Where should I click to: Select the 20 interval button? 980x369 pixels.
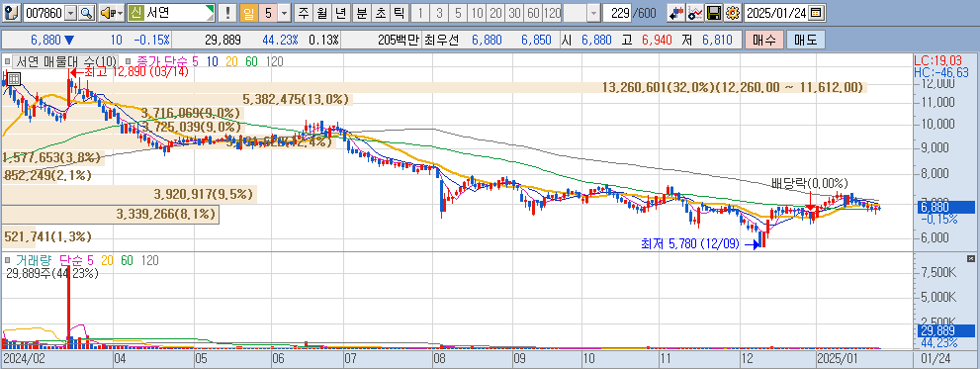[496, 13]
